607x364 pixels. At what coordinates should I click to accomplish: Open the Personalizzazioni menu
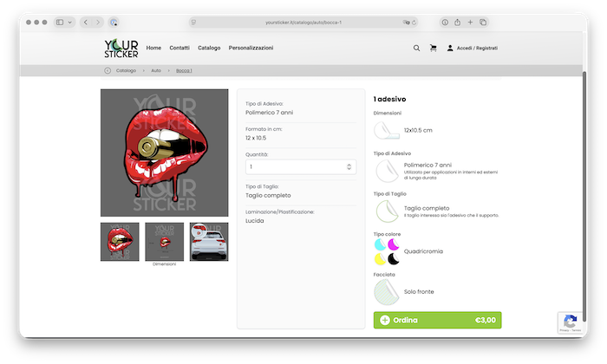coord(251,48)
